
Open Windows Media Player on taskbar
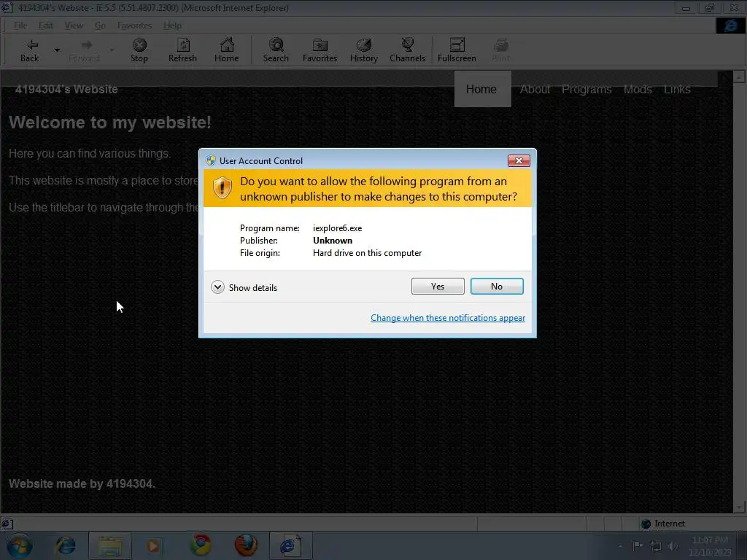click(153, 545)
